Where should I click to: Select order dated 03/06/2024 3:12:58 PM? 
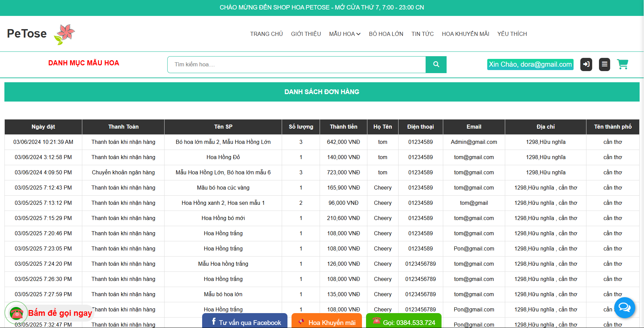click(x=43, y=157)
